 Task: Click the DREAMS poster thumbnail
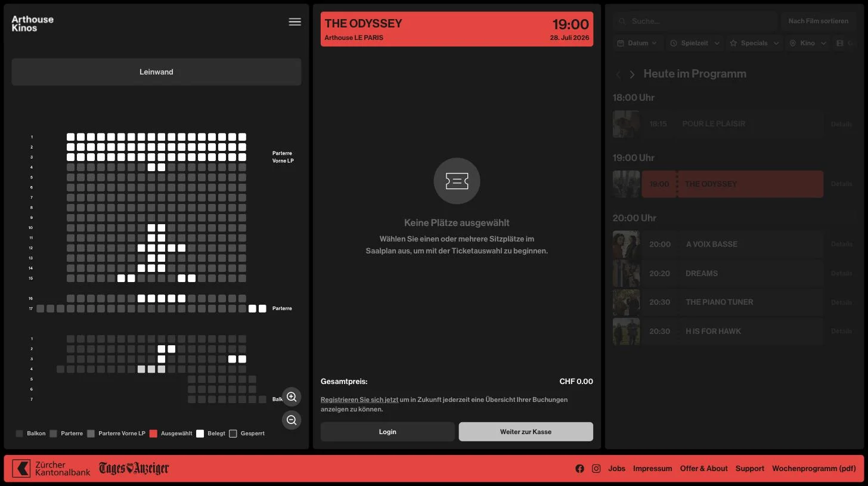tap(627, 274)
